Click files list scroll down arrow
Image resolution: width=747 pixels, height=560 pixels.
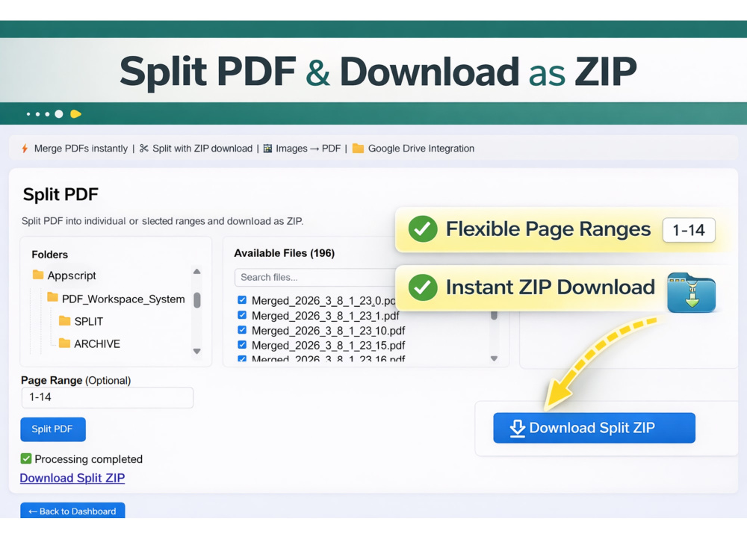tap(494, 358)
